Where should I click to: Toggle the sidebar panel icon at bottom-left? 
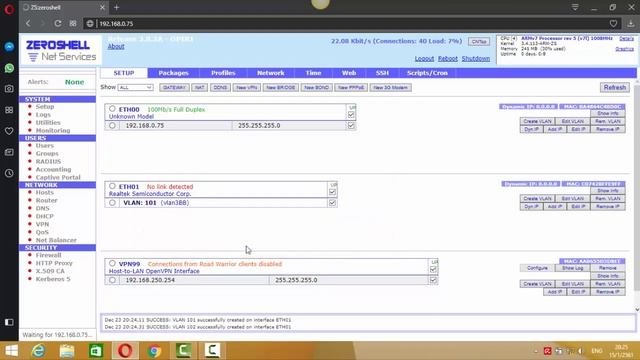(x=9, y=322)
